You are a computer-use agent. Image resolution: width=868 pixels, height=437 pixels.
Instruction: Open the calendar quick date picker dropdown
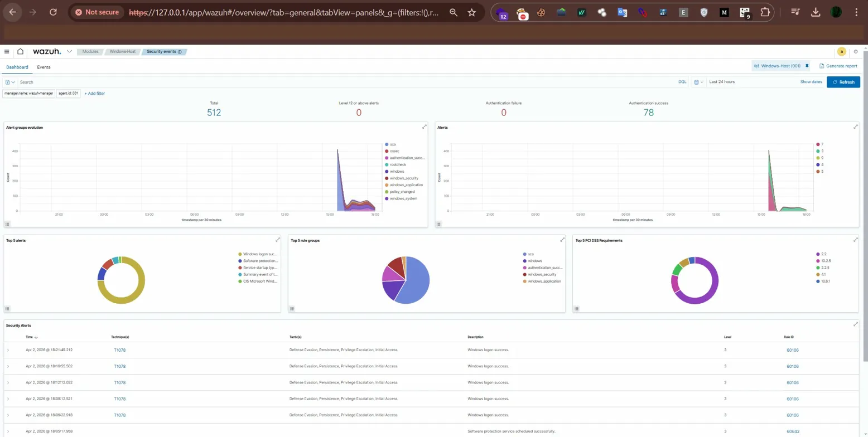(697, 82)
